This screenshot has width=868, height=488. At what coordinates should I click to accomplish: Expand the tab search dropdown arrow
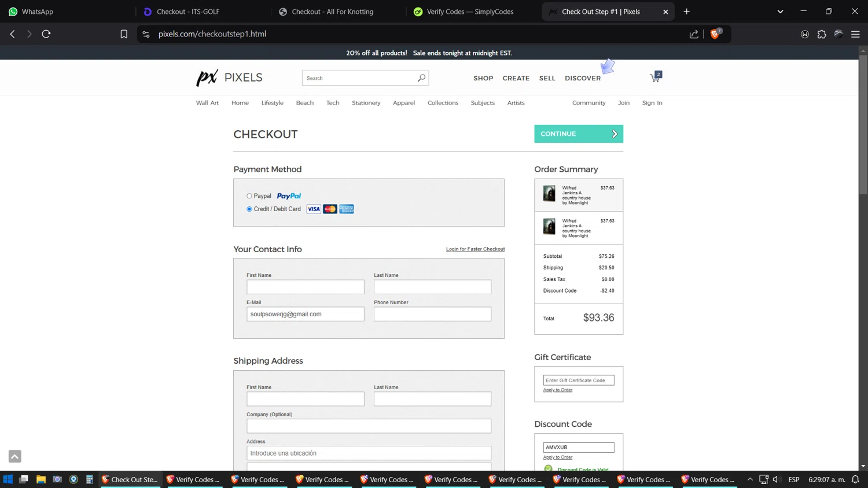click(x=780, y=12)
